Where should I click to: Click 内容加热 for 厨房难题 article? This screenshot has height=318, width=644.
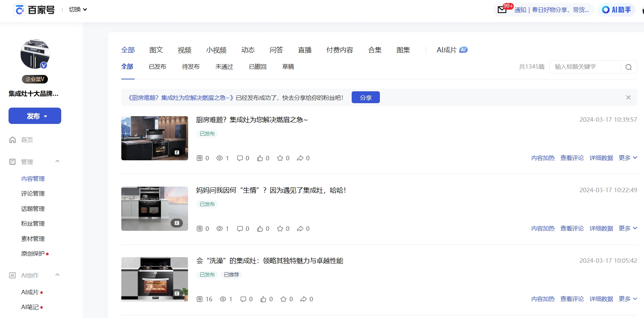[x=543, y=158]
